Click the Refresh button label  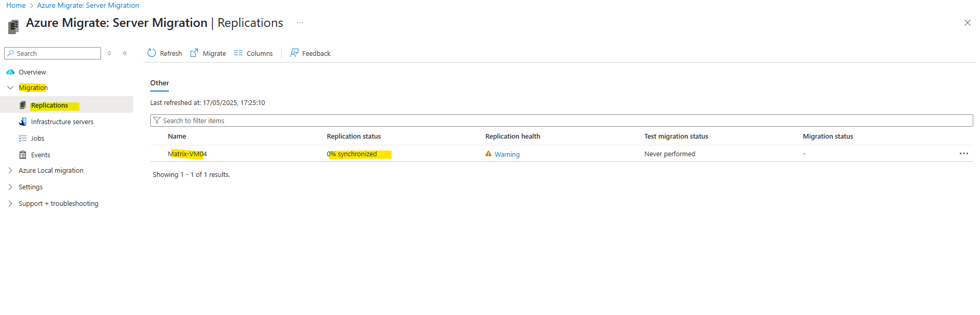[x=171, y=54]
